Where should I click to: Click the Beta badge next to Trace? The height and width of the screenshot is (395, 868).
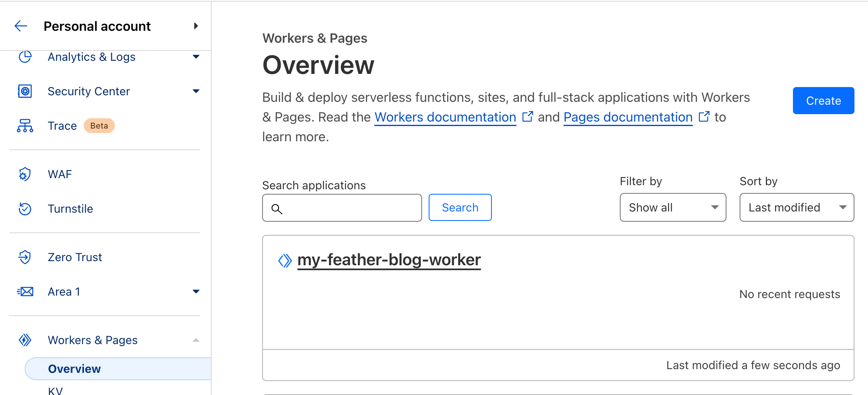click(x=99, y=126)
